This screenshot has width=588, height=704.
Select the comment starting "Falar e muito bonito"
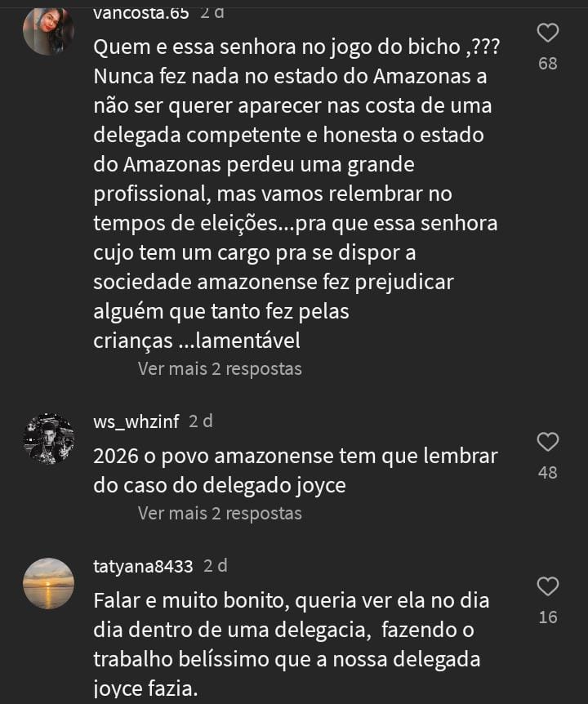coord(292,644)
